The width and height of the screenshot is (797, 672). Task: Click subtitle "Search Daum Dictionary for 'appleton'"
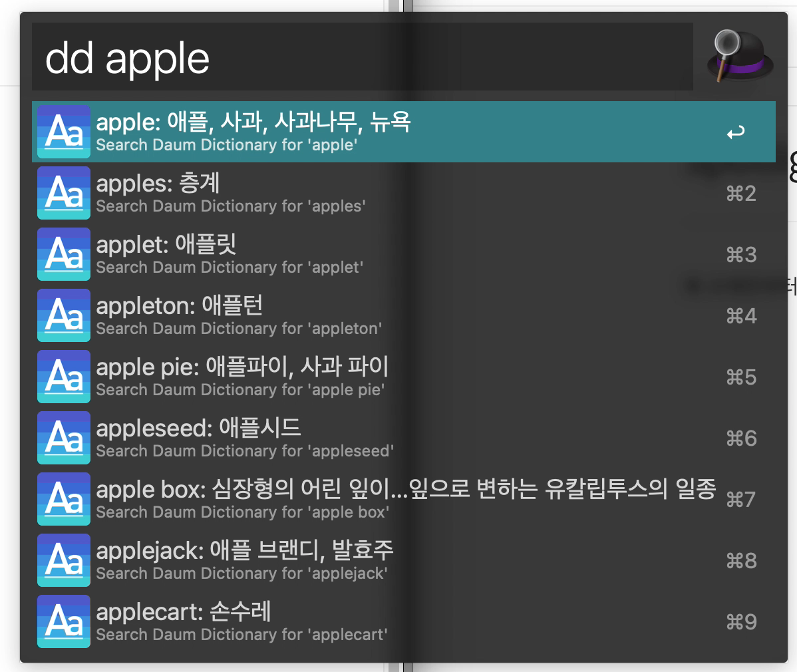pos(239,329)
